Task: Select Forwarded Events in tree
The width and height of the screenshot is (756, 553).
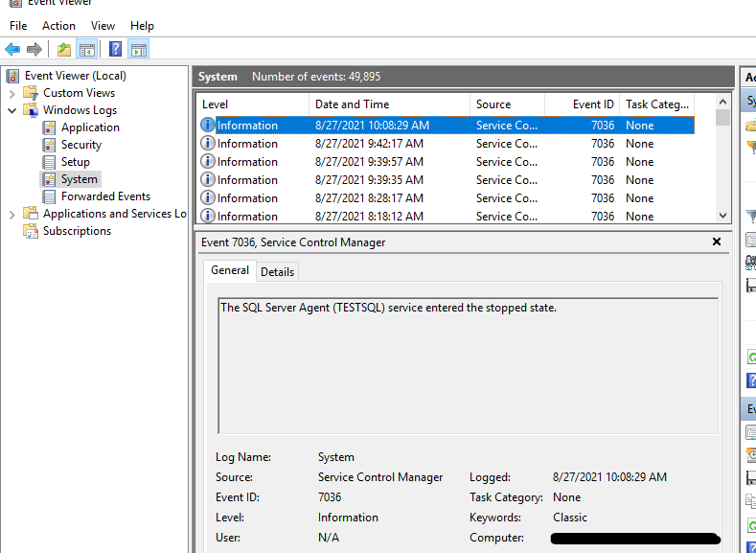Action: click(x=105, y=196)
